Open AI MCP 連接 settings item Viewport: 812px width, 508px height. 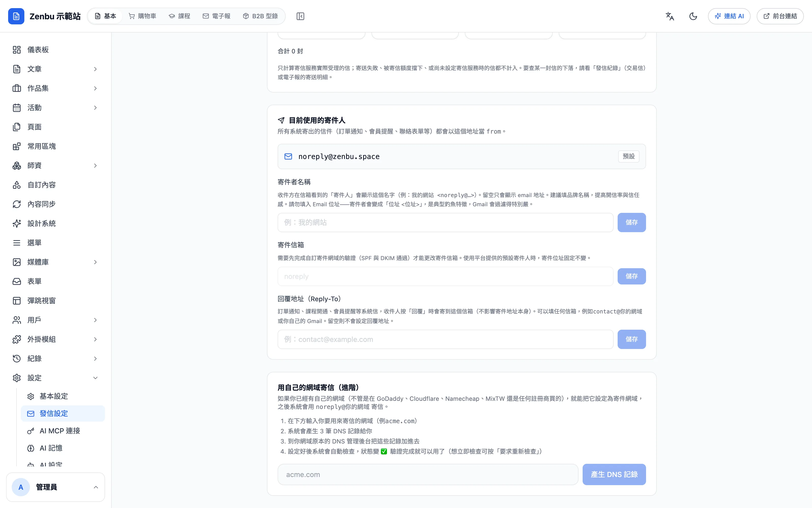pos(63,431)
